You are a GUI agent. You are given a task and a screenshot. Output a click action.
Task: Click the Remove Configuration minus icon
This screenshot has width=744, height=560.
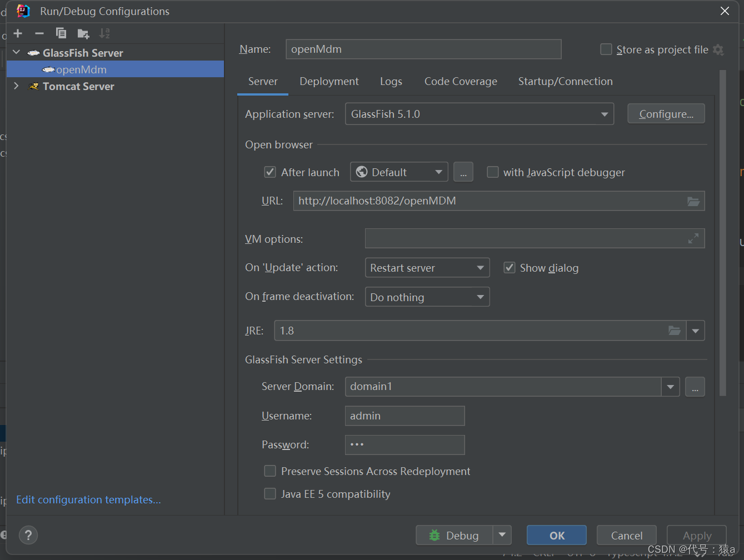(x=39, y=33)
